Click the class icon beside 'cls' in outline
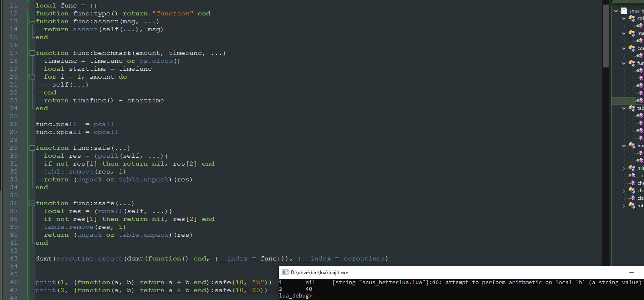Image resolution: width=644 pixels, height=300 pixels. click(632, 191)
